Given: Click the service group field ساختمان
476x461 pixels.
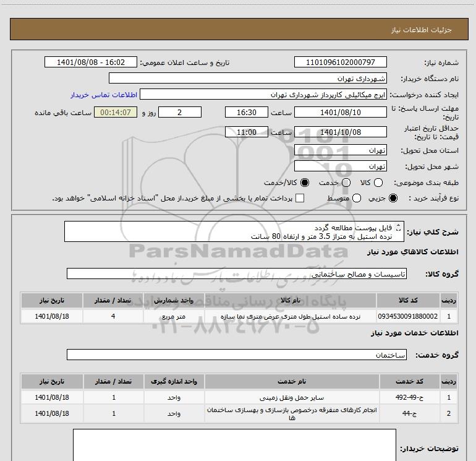Looking at the screenshot, I should pyautogui.click(x=237, y=355).
